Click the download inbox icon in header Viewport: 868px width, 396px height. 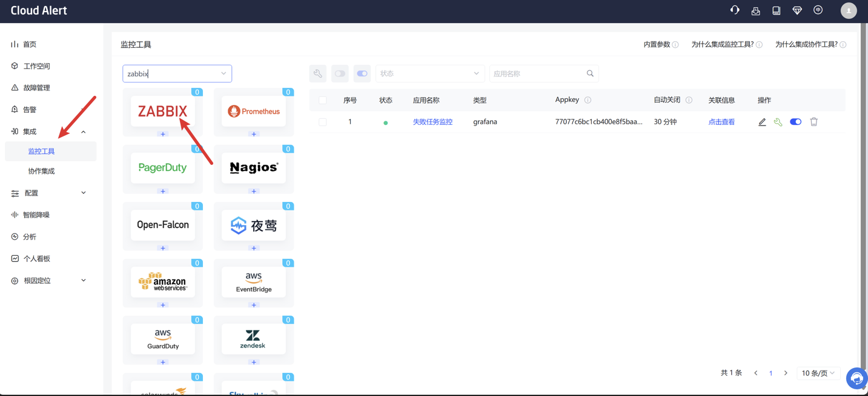tap(755, 11)
